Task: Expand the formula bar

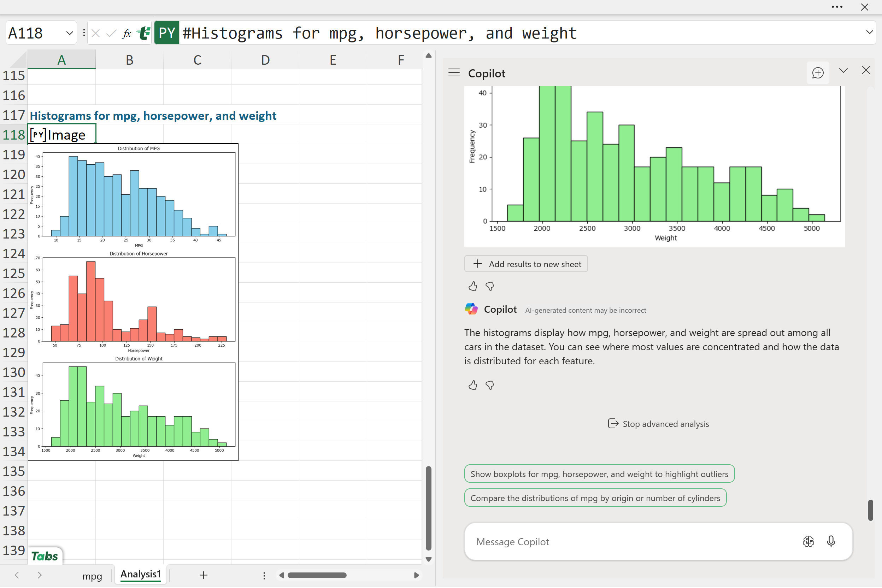Action: click(869, 32)
